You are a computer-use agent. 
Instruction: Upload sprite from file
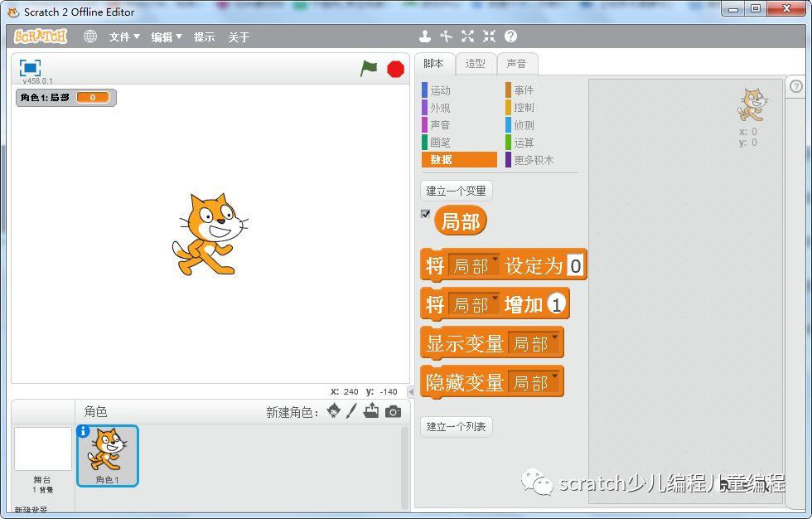click(x=371, y=411)
